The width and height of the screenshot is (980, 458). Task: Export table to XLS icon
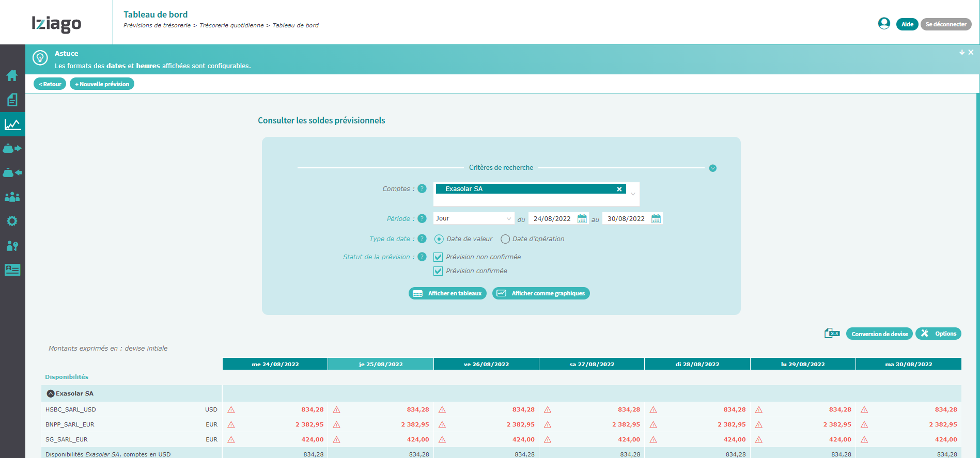(832, 333)
